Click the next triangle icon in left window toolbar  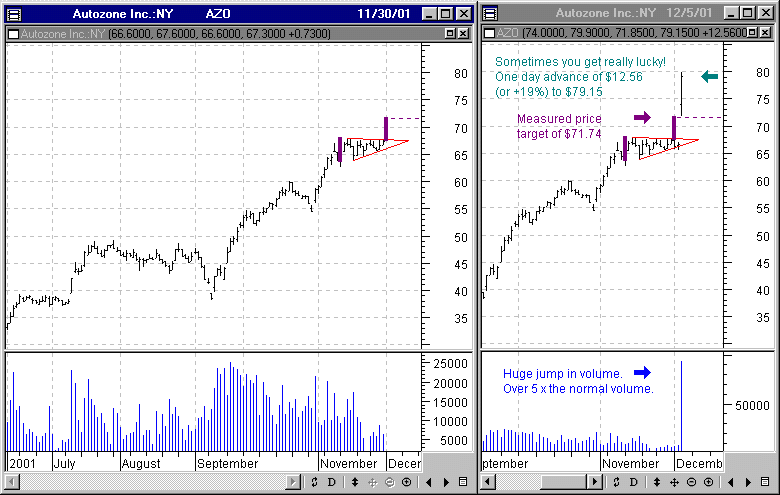tap(446, 482)
